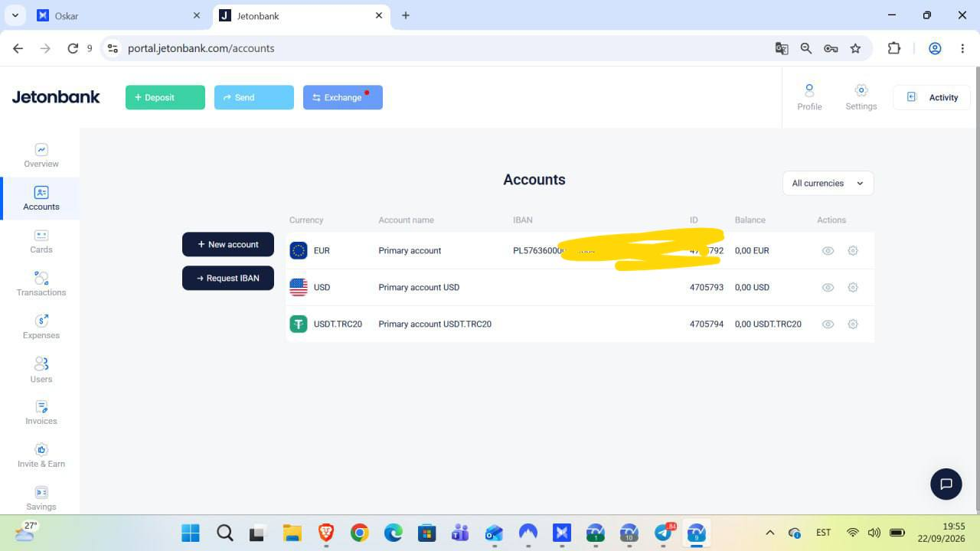Open Windows Start menu
980x551 pixels.
pos(191,533)
